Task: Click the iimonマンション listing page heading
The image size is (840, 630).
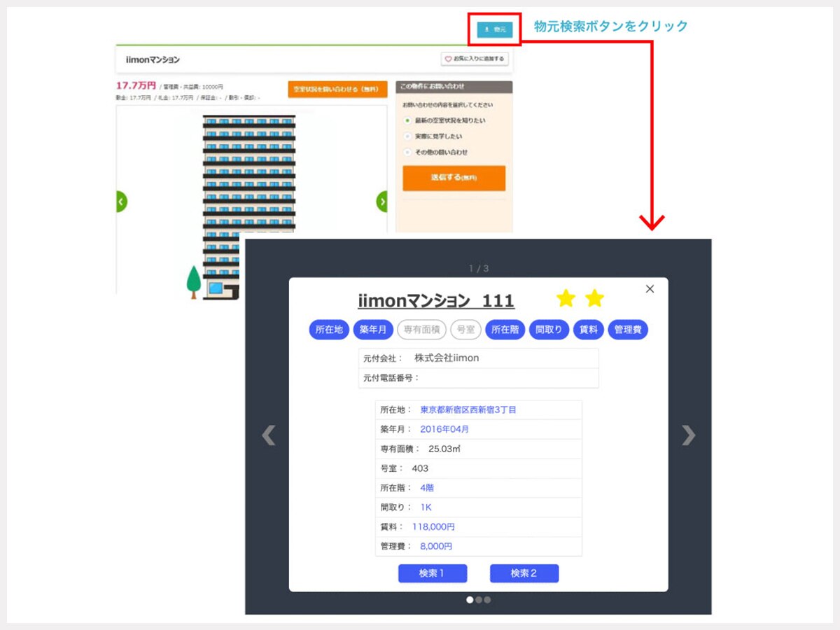Action: 153,59
